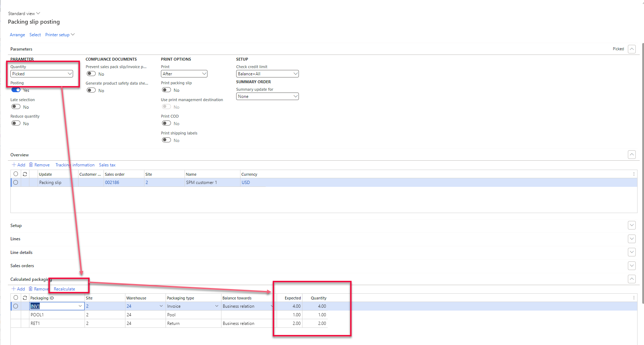The image size is (644, 345).
Task: Collapse the Parameters section
Action: 632,49
